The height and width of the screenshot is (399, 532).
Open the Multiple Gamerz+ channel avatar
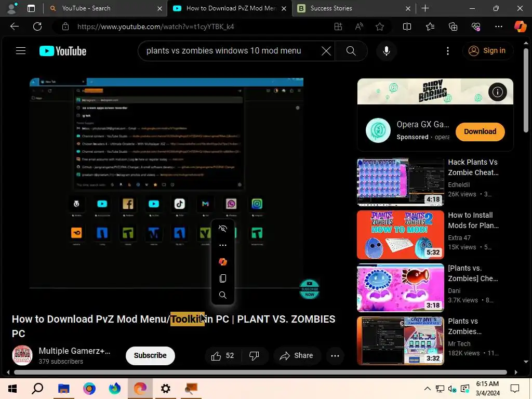coord(22,355)
